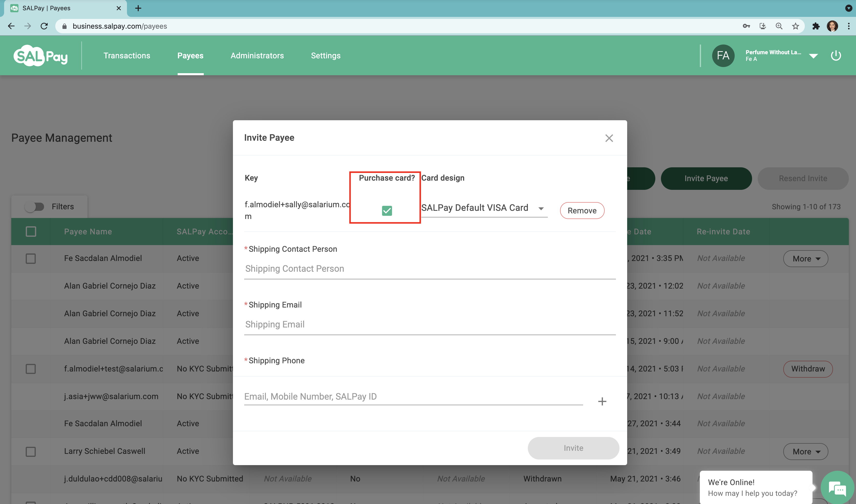The height and width of the screenshot is (504, 856).
Task: Tick checkbox for f.almodiel+test@salarium row
Action: pyautogui.click(x=31, y=369)
